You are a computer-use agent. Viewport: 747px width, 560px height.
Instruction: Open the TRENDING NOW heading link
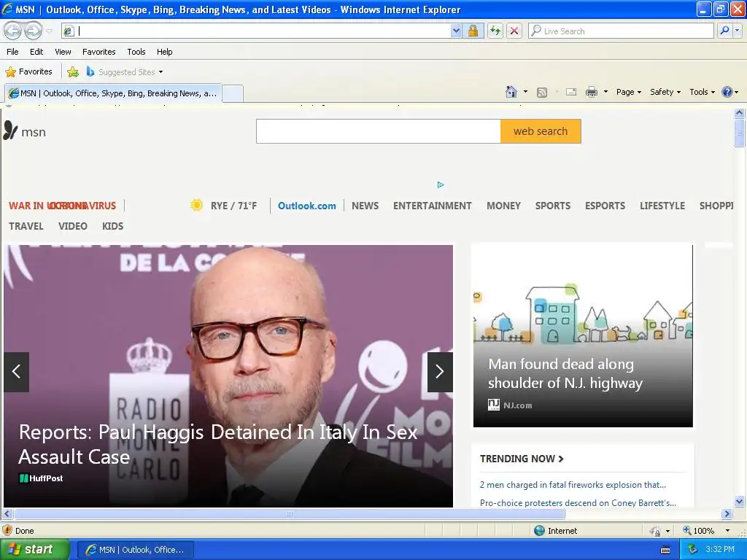[x=522, y=459]
